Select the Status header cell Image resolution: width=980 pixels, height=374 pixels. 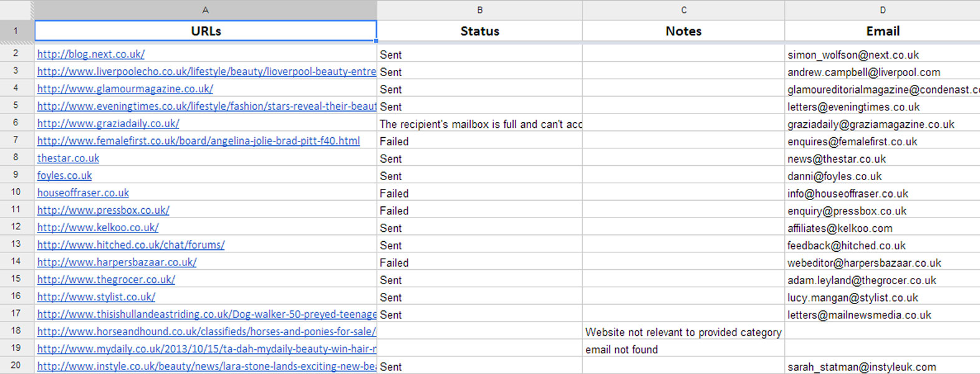point(479,31)
